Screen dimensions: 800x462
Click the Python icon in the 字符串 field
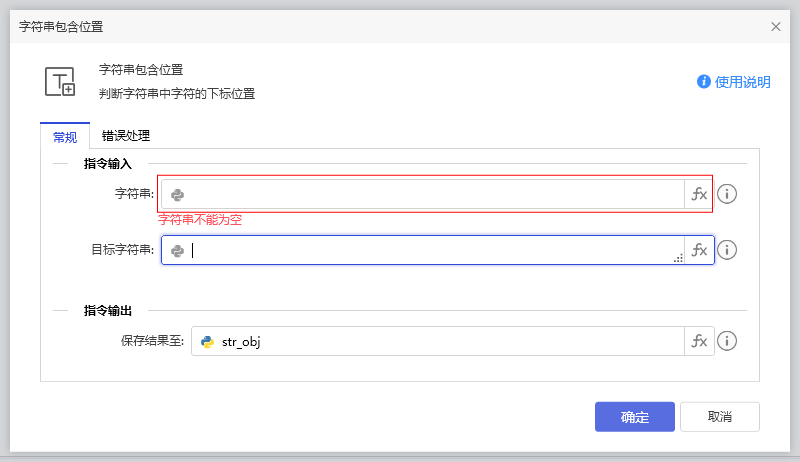[x=177, y=195]
